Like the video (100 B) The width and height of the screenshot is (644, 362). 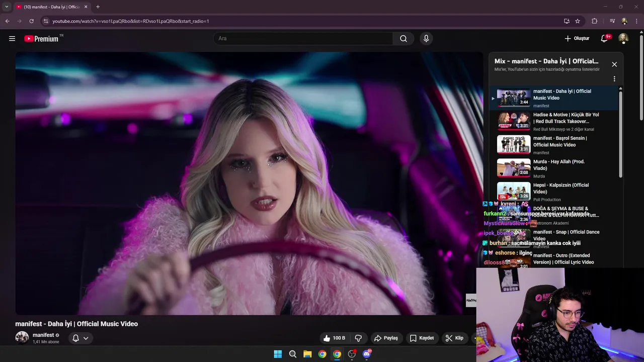[x=335, y=338]
